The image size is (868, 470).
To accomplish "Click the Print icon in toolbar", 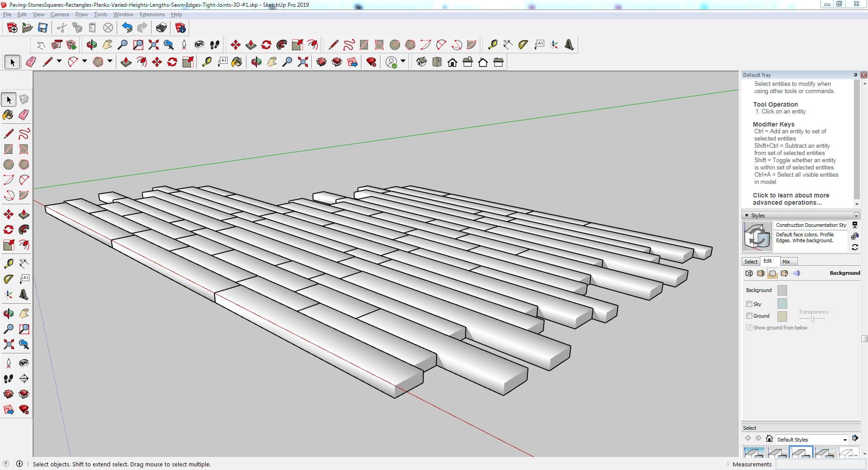I will pyautogui.click(x=161, y=28).
